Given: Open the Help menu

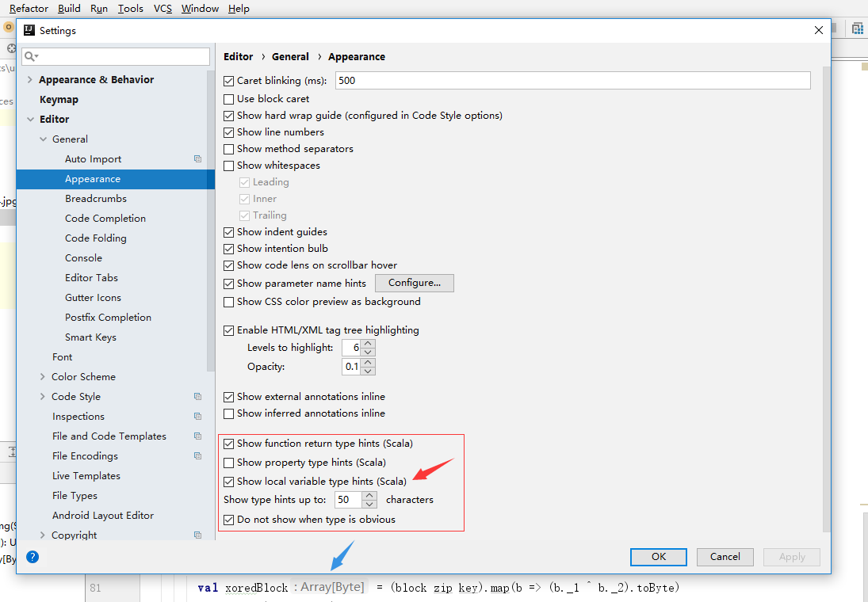Looking at the screenshot, I should coord(239,8).
